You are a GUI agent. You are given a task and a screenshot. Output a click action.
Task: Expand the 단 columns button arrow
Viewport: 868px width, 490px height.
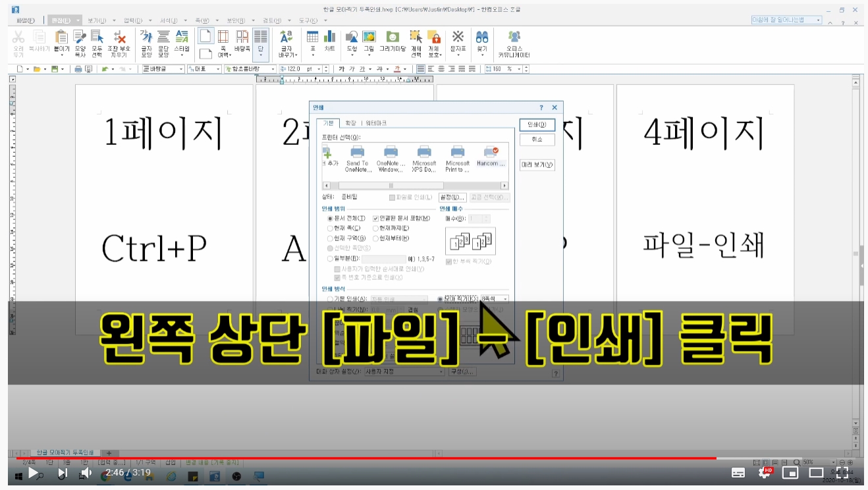(261, 55)
